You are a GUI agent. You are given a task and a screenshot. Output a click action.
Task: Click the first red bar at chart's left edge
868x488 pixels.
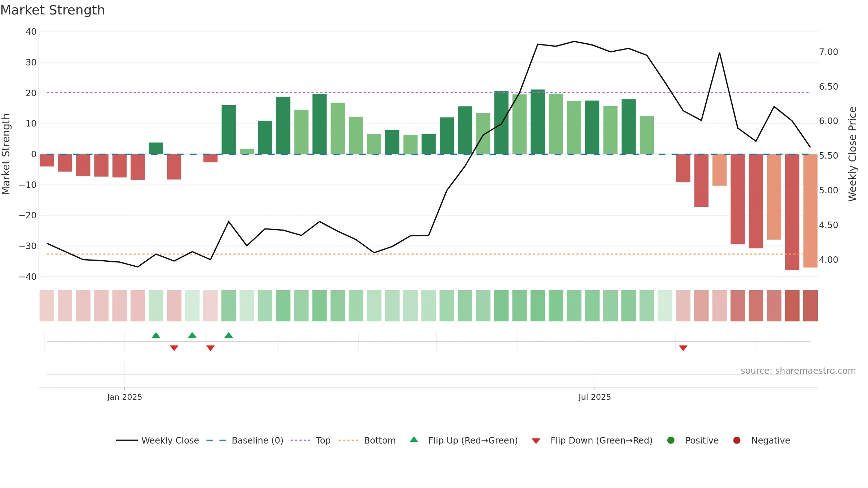pyautogui.click(x=47, y=160)
